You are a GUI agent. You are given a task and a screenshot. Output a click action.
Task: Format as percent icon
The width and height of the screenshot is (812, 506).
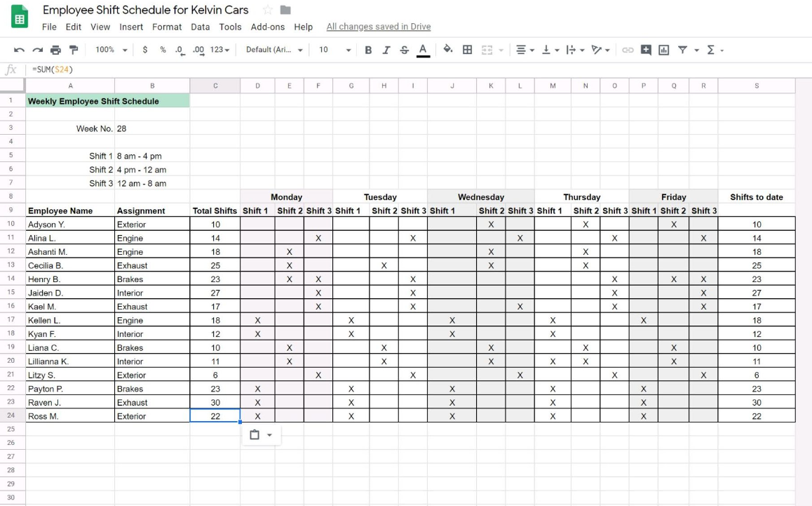[163, 50]
